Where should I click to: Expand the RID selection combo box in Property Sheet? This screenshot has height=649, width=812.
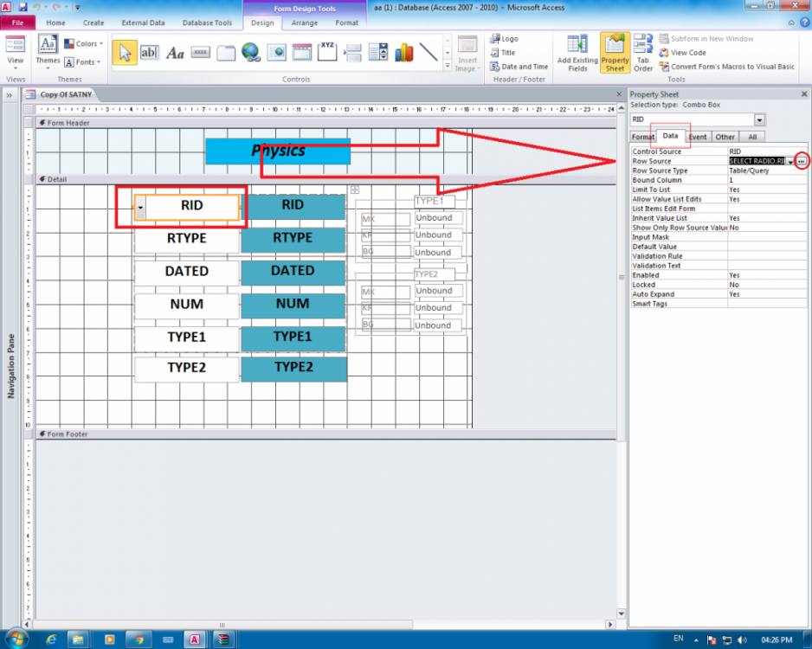click(x=759, y=119)
